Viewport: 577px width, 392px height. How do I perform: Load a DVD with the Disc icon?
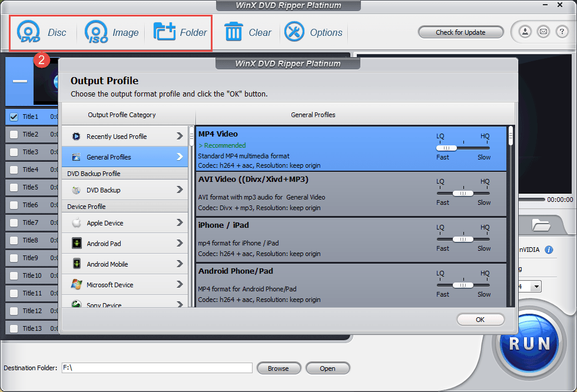pyautogui.click(x=28, y=32)
